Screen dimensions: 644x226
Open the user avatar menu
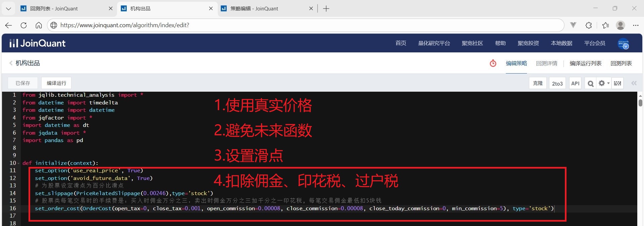click(x=624, y=43)
